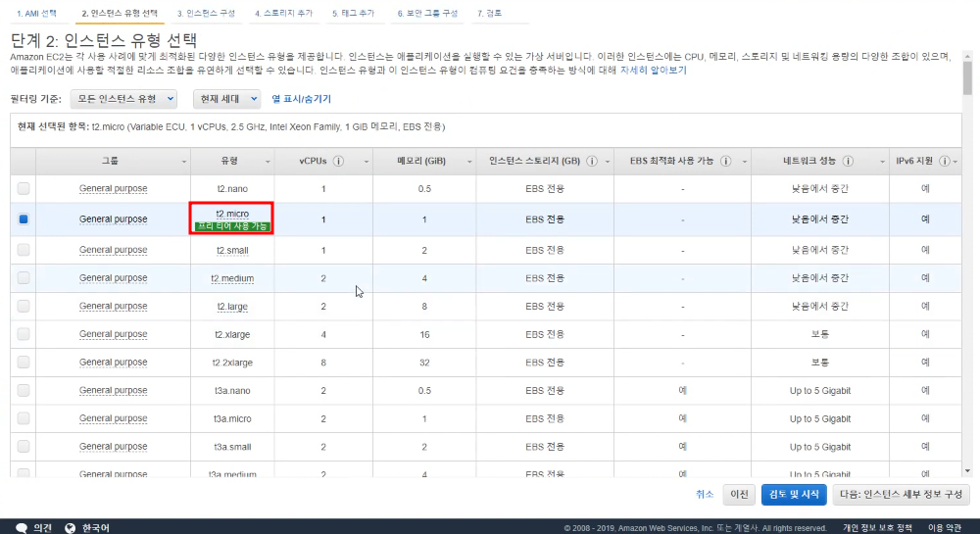The height and width of the screenshot is (534, 980).
Task: Click General purpose in the t2.nano row
Action: 113,188
